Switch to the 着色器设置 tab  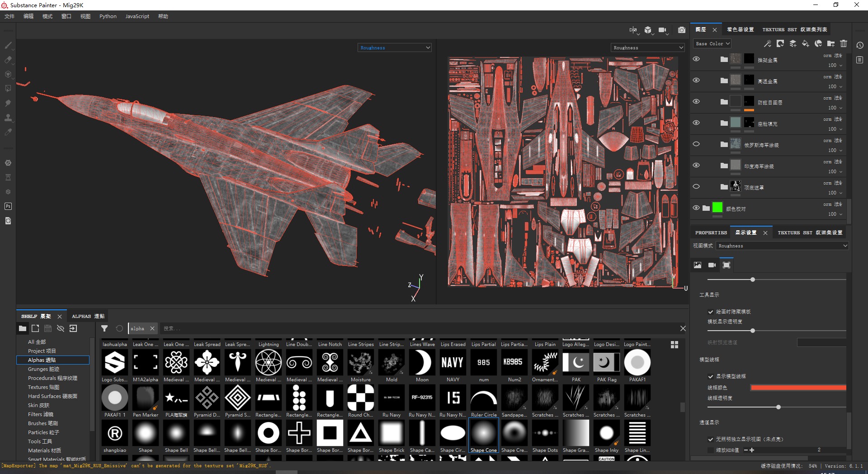point(740,29)
